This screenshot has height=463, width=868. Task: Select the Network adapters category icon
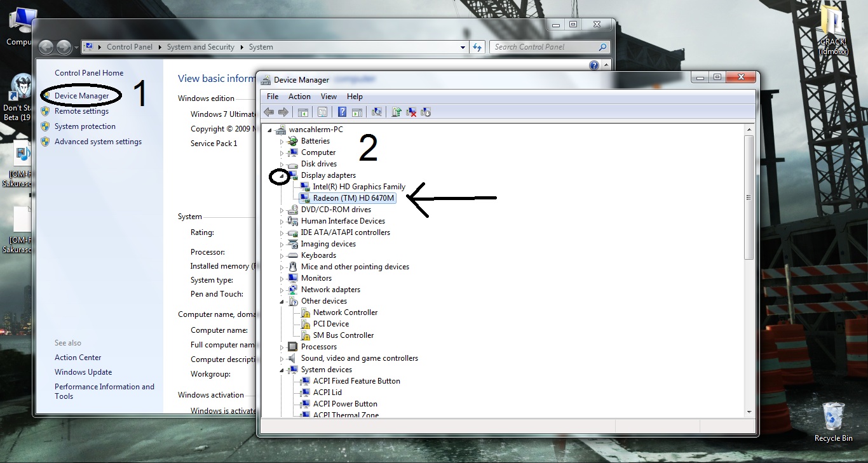(293, 290)
